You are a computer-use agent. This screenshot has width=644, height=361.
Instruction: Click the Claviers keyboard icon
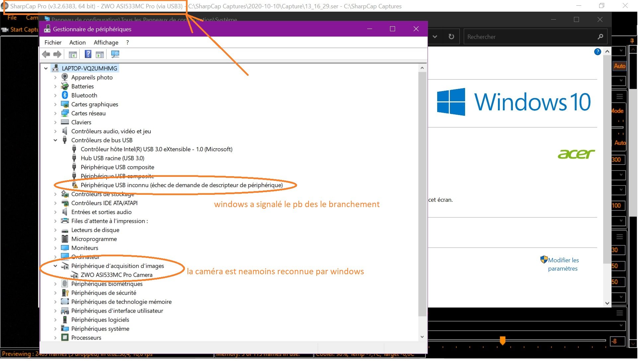[x=65, y=122]
